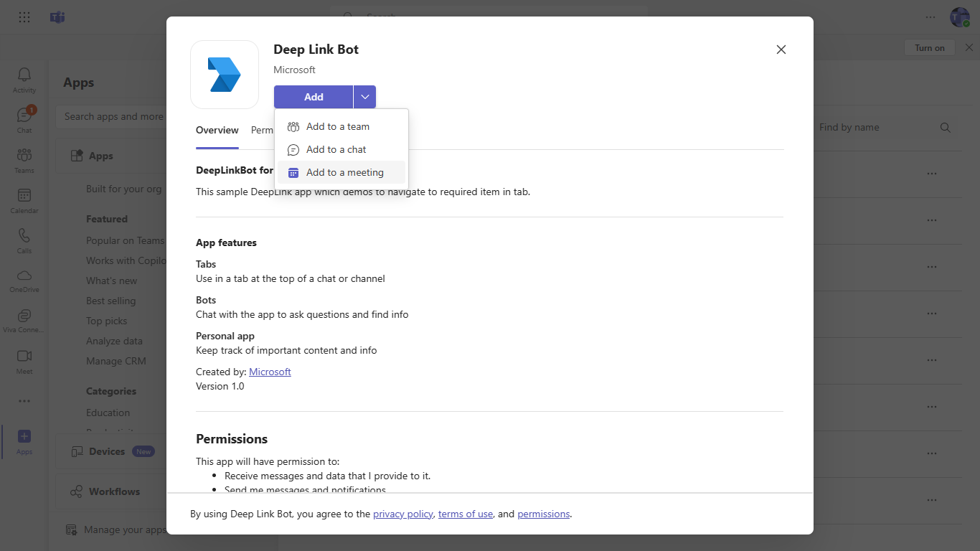
Task: Open Chat with one unread badge
Action: (24, 120)
